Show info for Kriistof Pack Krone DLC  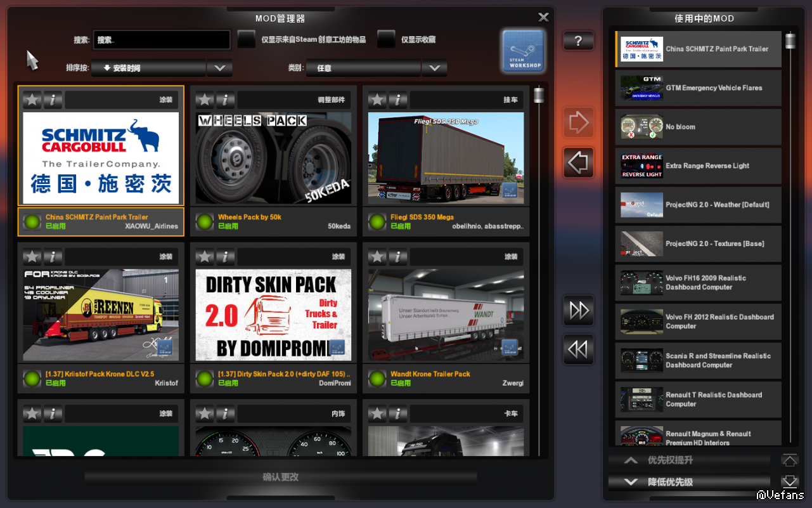(53, 257)
